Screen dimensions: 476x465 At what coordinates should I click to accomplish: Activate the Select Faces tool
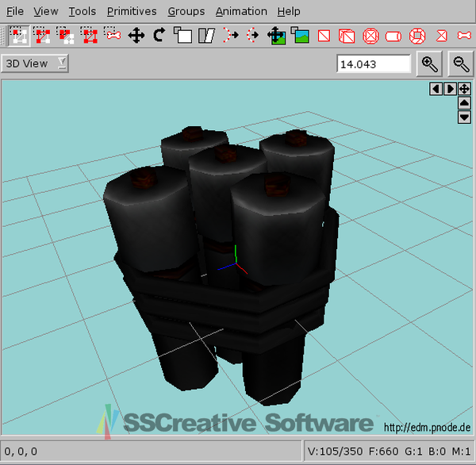(x=43, y=36)
